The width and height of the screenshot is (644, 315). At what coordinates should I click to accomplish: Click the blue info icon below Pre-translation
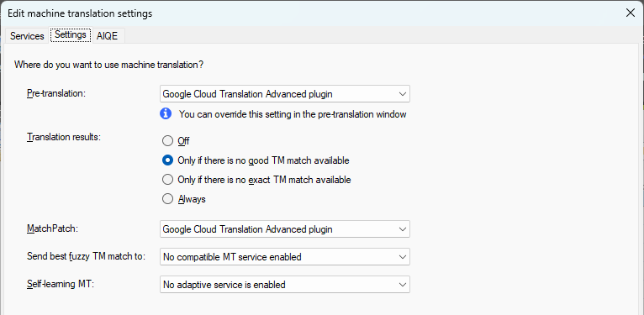(166, 113)
